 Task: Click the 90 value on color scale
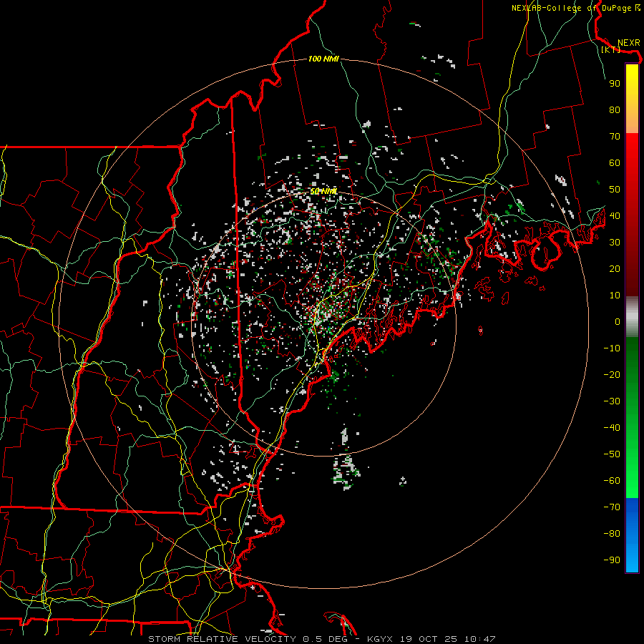(x=615, y=84)
